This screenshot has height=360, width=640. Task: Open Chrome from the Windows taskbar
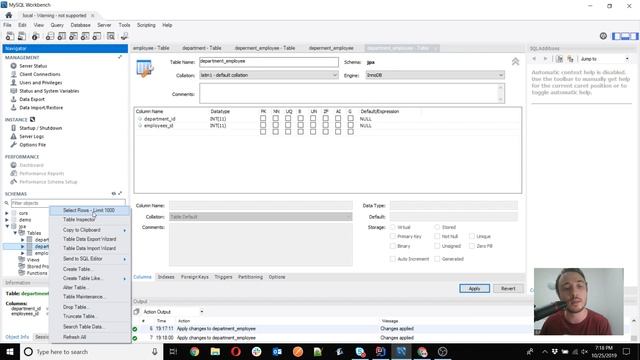194,351
